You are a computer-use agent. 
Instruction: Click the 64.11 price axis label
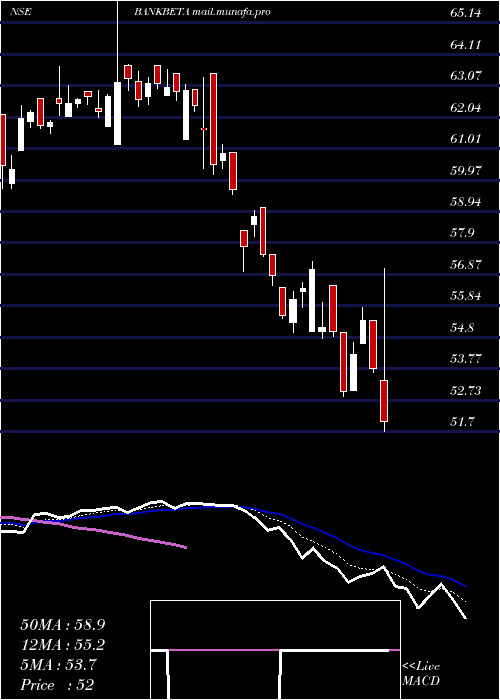pos(466,45)
